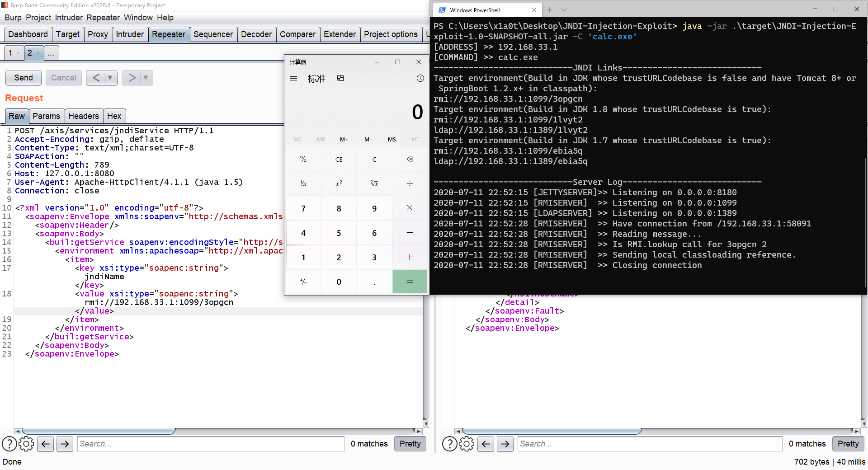Go back in Repeater request history
Viewport: 868px width, 470px height.
[95, 78]
